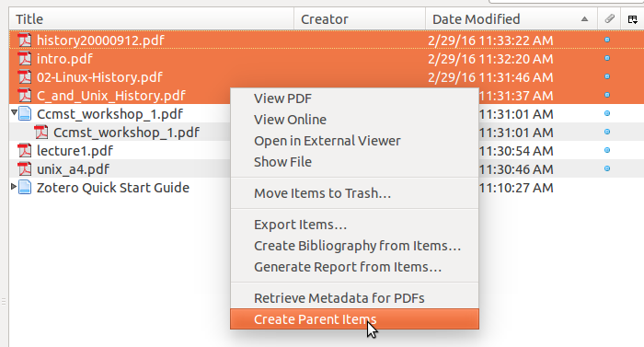This screenshot has width=644, height=347.
Task: Choose Create Bibliography from Items
Action: point(357,246)
